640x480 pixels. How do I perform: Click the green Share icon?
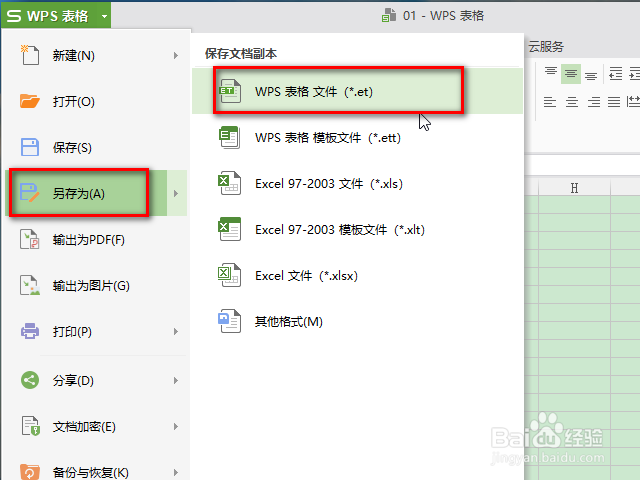coord(30,380)
